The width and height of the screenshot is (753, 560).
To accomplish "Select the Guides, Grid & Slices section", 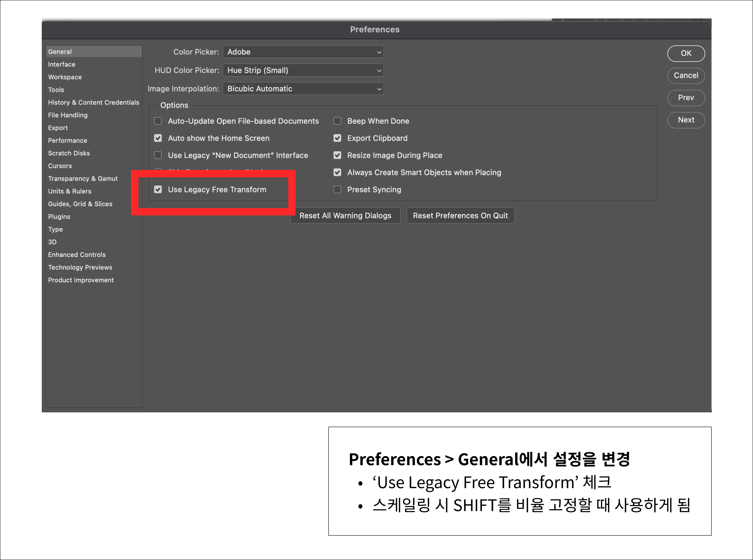I will [x=80, y=204].
